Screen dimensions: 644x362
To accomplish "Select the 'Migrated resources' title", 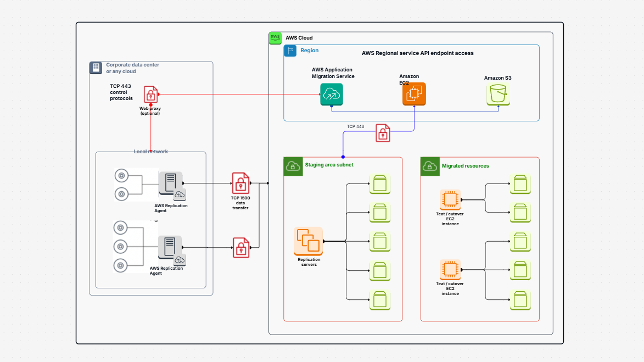I will [x=466, y=166].
